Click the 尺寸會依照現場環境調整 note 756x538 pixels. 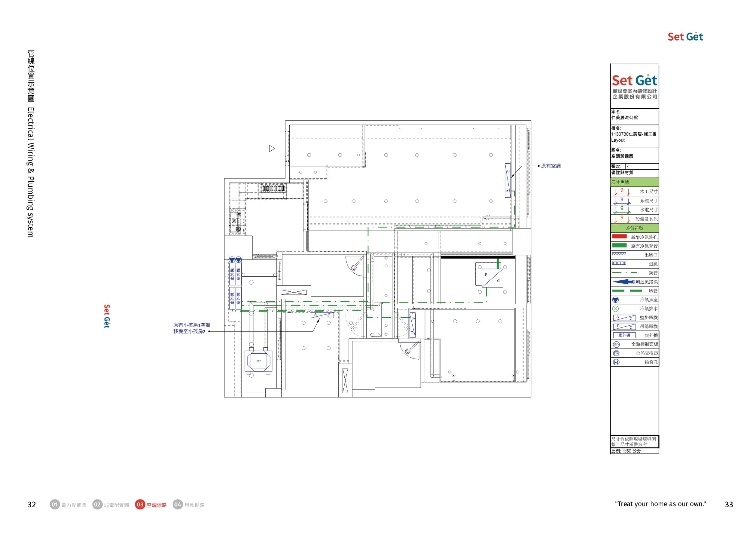pos(633,441)
